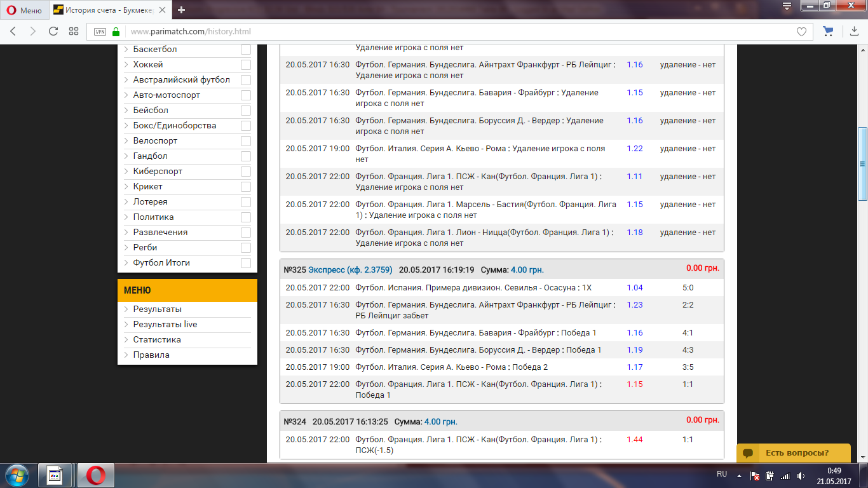Click the page vertical scrollbar thumb
Image resolution: width=868 pixels, height=488 pixels.
coord(862,163)
